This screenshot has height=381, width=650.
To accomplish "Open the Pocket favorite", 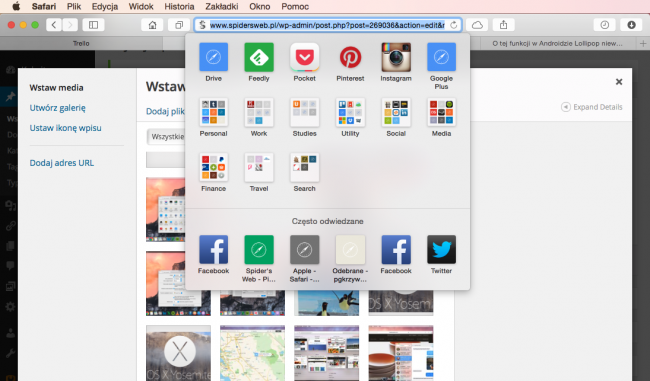I will point(304,57).
